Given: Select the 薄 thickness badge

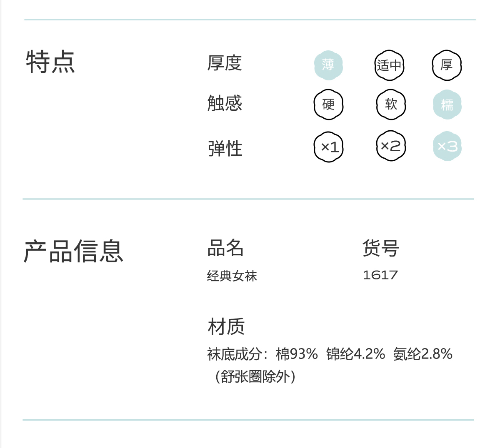Looking at the screenshot, I should [328, 65].
